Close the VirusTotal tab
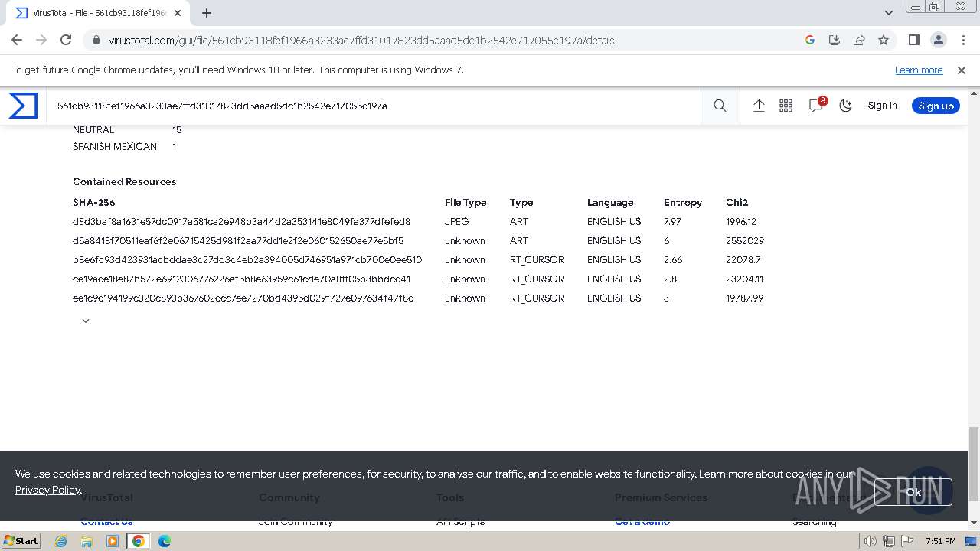 coord(178,13)
